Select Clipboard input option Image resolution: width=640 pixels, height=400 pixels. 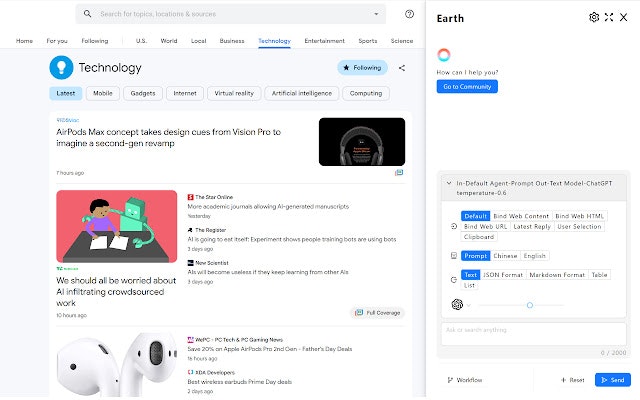[479, 237]
